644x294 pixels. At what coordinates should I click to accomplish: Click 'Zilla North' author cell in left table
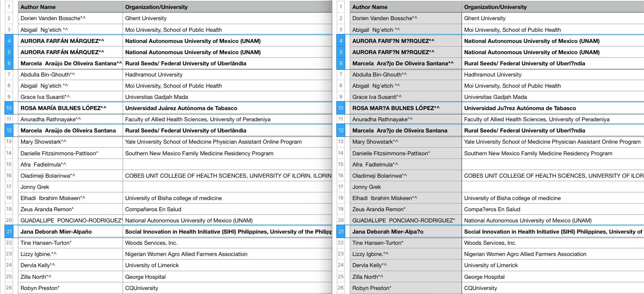click(36, 277)
